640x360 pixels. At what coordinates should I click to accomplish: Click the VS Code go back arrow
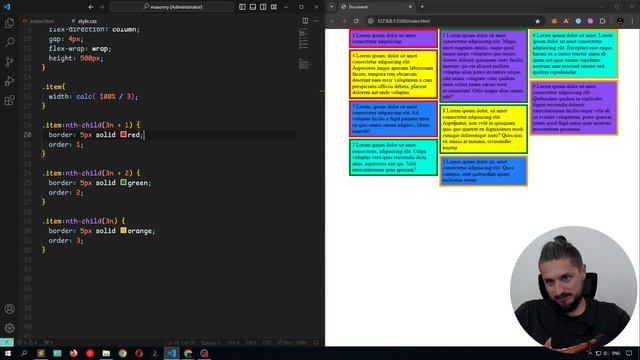pos(91,7)
